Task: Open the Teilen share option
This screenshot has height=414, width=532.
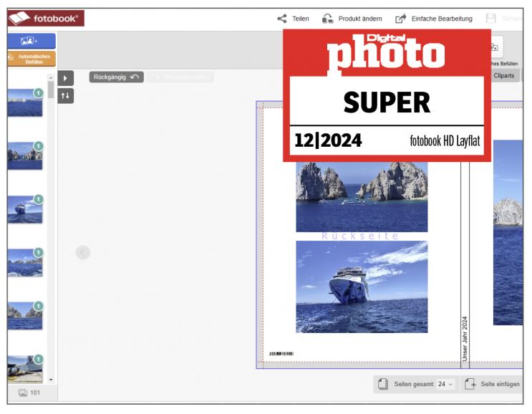Action: 294,19
